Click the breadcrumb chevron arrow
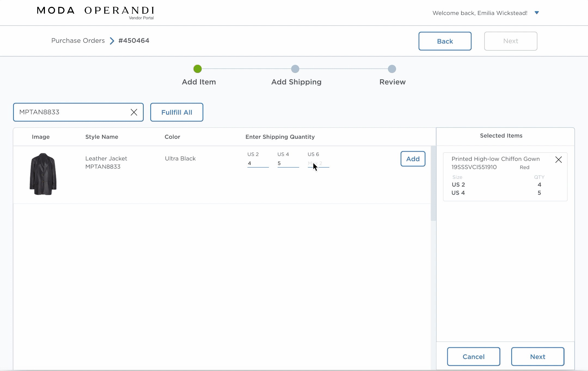This screenshot has height=371, width=588. pos(112,41)
